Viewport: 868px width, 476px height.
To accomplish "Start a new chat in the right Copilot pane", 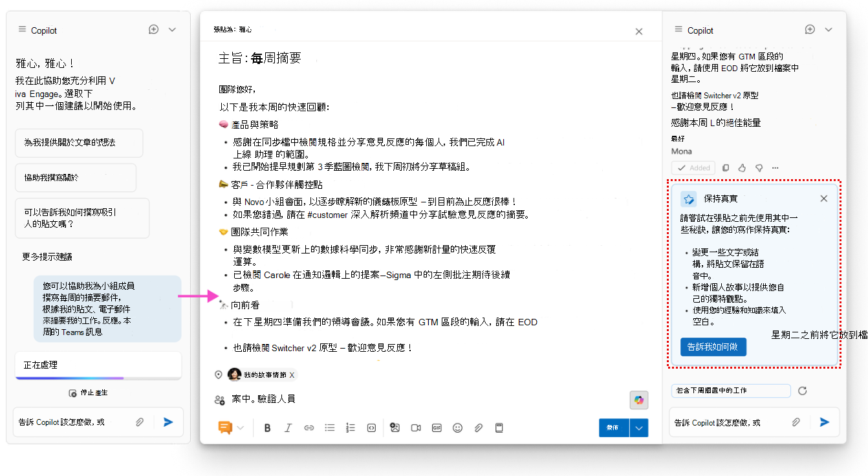I will 810,30.
